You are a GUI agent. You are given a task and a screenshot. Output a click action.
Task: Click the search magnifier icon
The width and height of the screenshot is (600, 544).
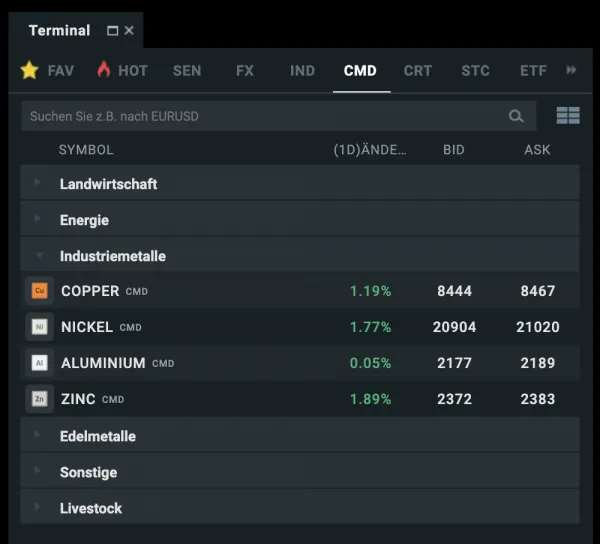516,116
